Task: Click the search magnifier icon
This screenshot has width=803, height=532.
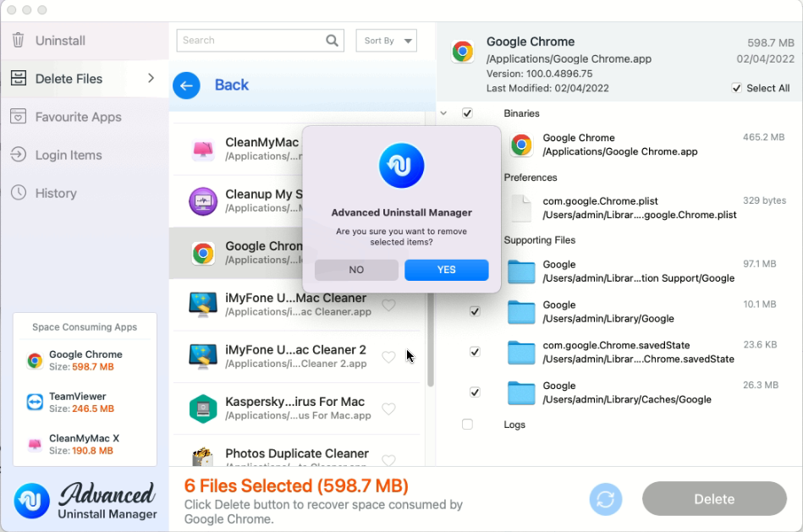Action: coord(333,41)
